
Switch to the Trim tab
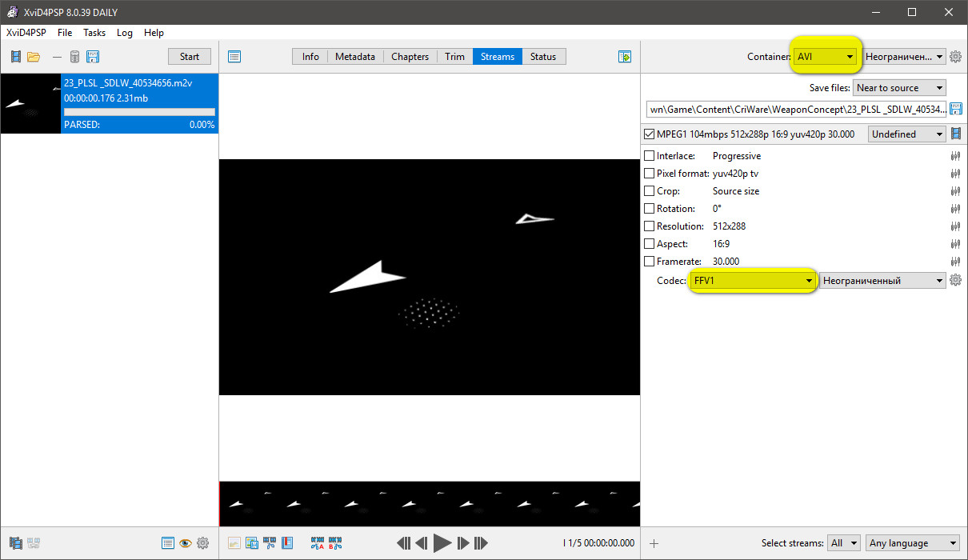(x=454, y=57)
